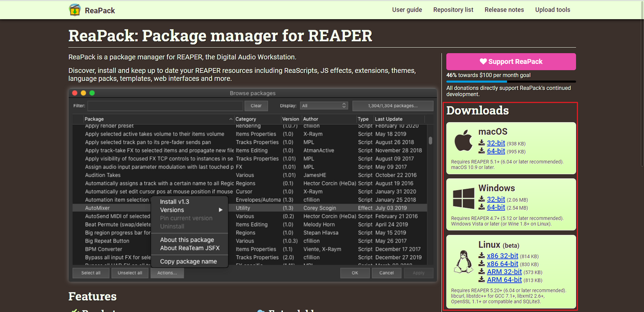The height and width of the screenshot is (312, 644).
Task: Click the 'July 03 2019' date cell
Action: tap(391, 208)
